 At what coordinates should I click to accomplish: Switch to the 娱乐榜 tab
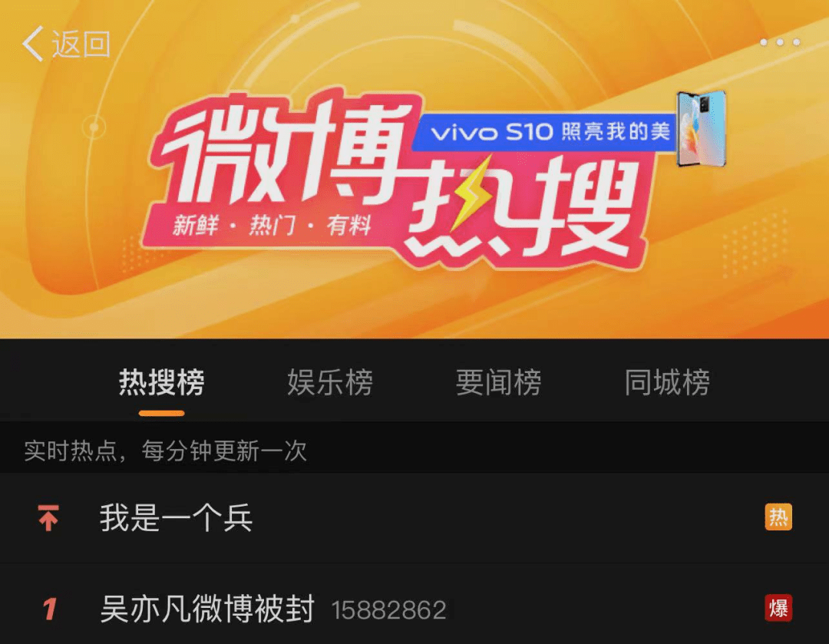(330, 382)
